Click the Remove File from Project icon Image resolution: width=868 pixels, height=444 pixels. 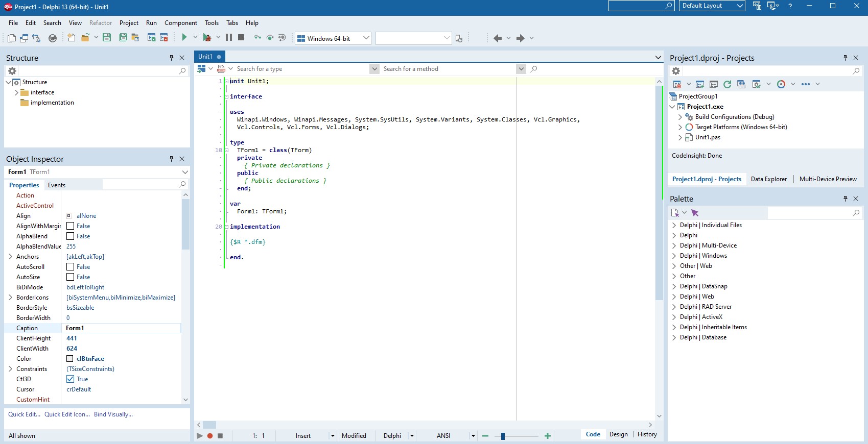click(164, 37)
